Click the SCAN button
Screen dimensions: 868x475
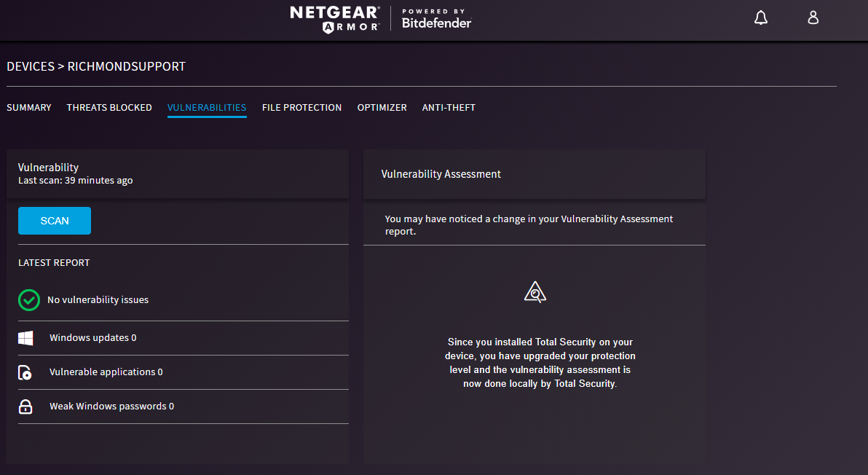(x=55, y=220)
